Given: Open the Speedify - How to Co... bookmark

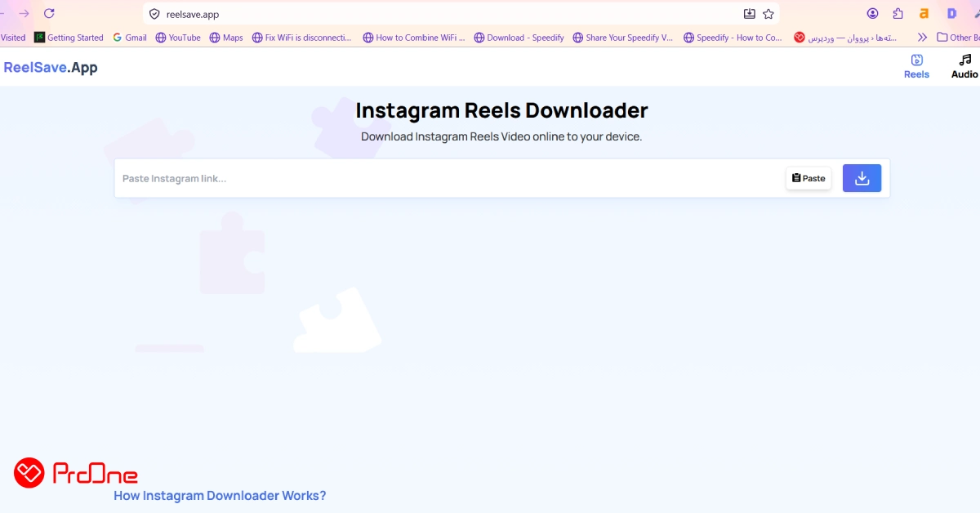Looking at the screenshot, I should [x=733, y=38].
